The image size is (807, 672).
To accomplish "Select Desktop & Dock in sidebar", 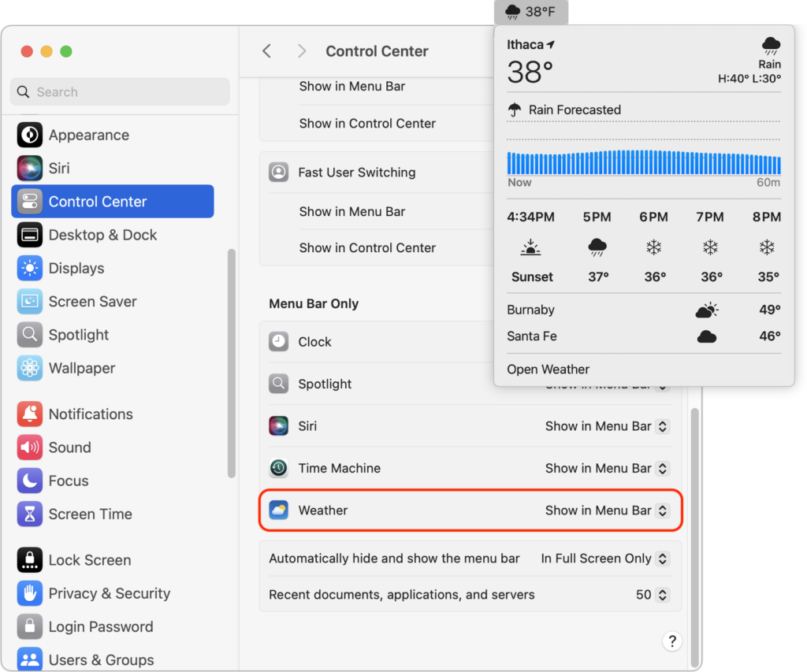I will coord(102,235).
